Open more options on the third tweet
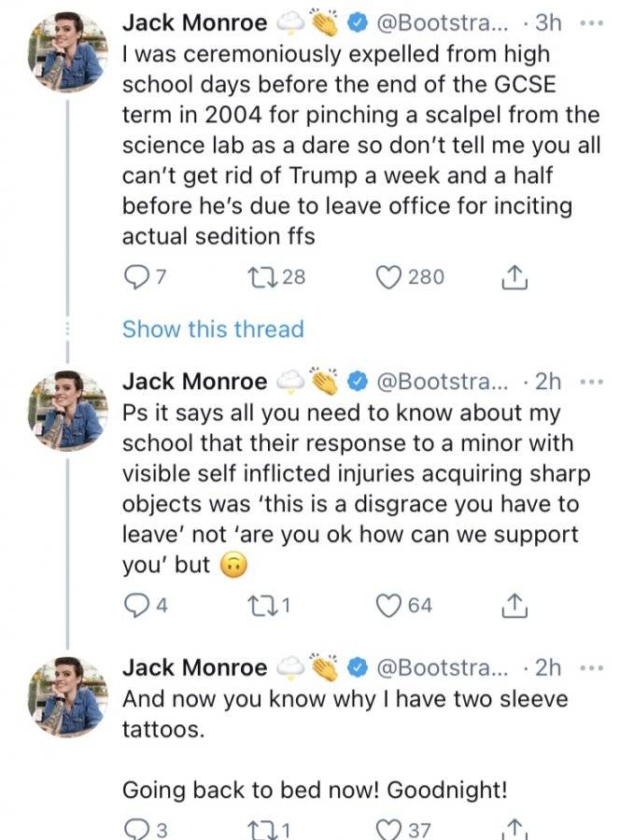Image resolution: width=634 pixels, height=840 pixels. tap(591, 668)
